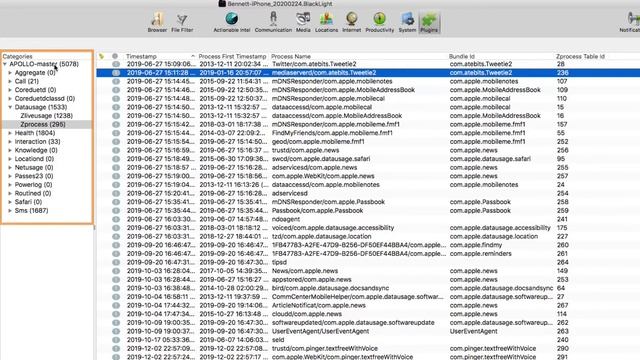
Task: Select Zprocess (295) in the tree
Action: 43,124
